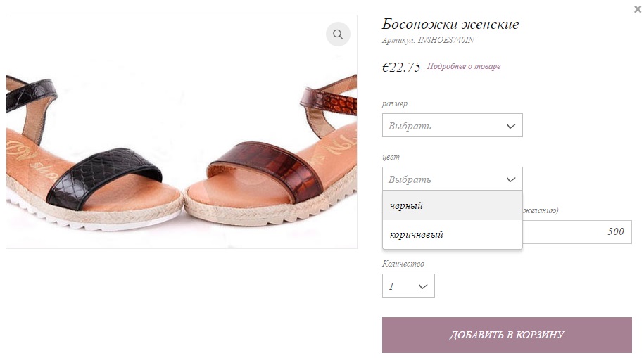Close the product quick view popup
The image size is (644, 358).
(638, 9)
